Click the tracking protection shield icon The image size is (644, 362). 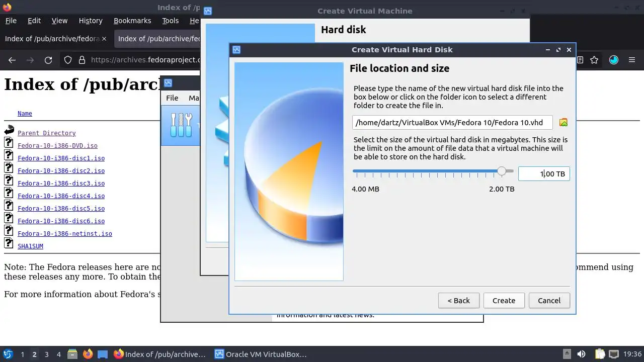pos(68,60)
